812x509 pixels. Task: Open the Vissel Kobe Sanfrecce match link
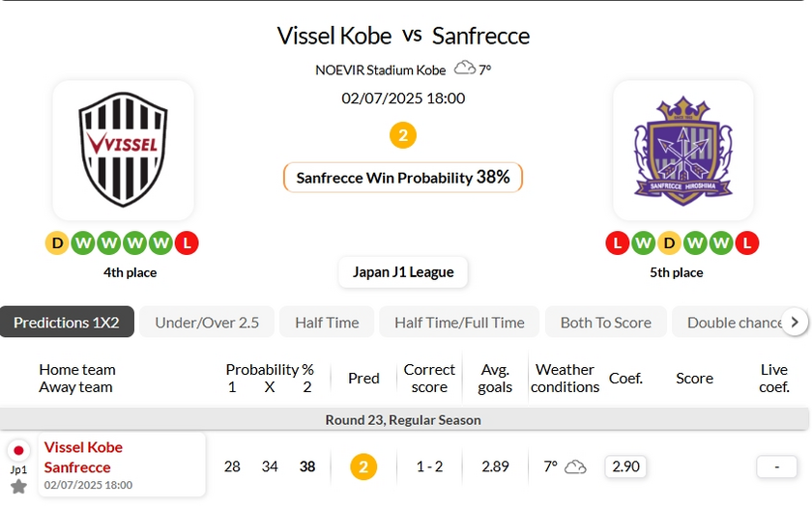point(84,457)
